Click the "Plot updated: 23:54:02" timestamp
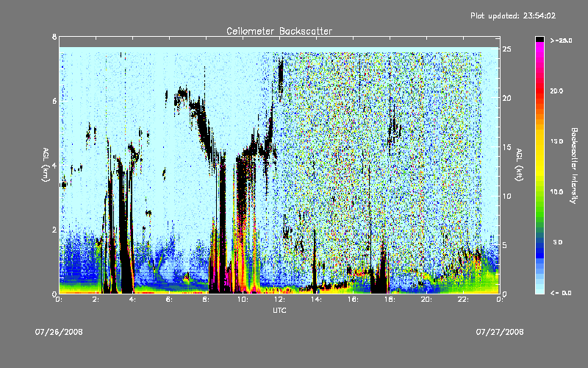 [513, 15]
